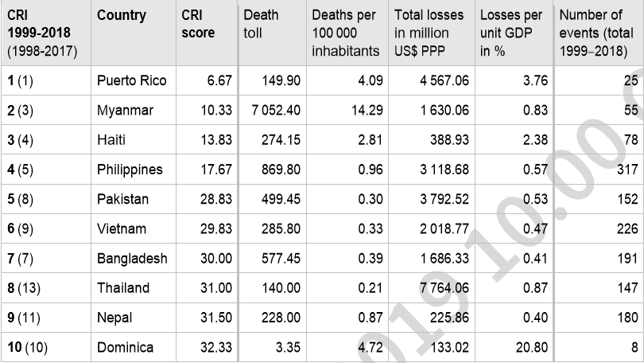This screenshot has width=644, height=363.
Task: Select the Bangladesh country cell
Action: click(x=131, y=258)
